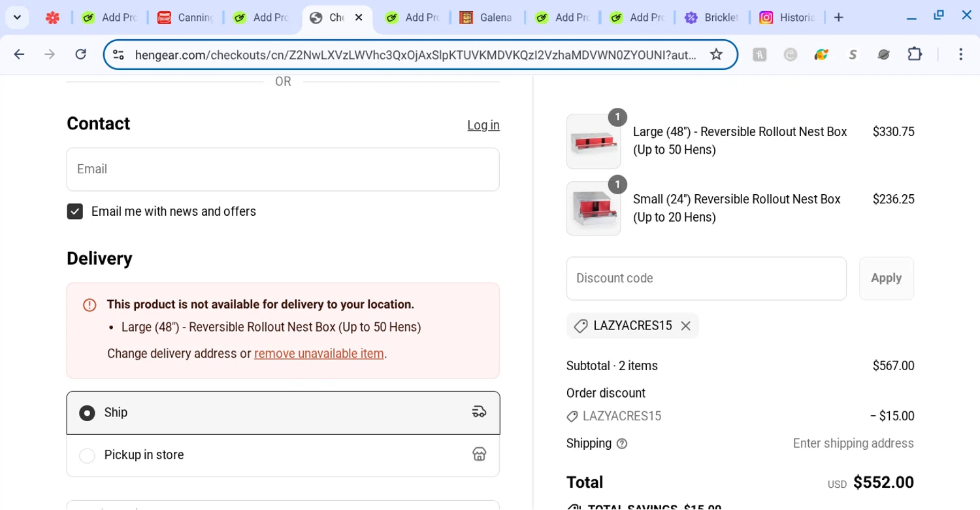Click the quantity badge on Large nest box
The width and height of the screenshot is (980, 510).
617,118
